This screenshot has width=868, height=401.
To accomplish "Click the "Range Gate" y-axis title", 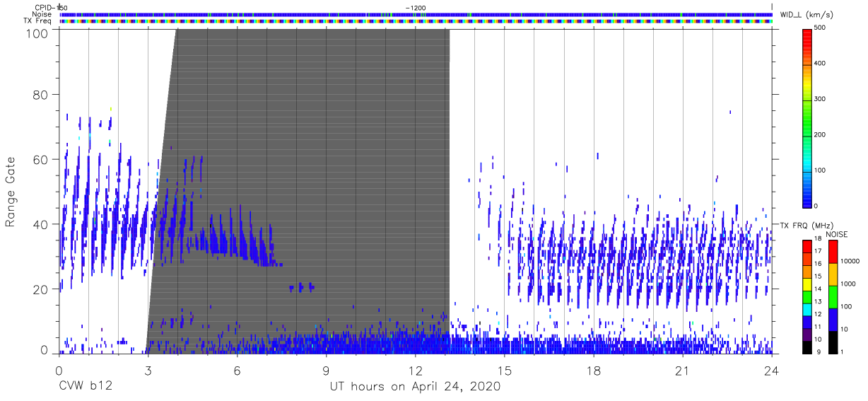I will [x=11, y=191].
